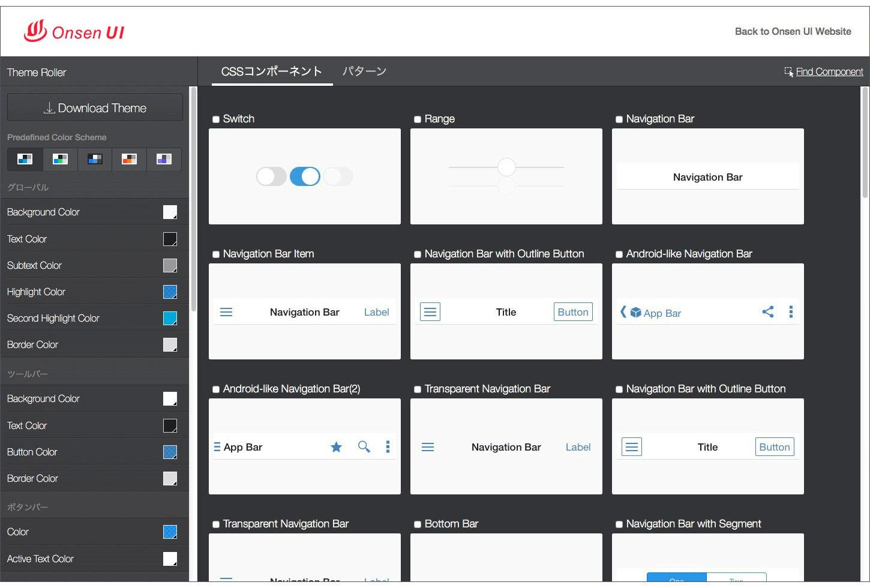Check the Range component checkbox
Viewport: 870px width, 588px height.
click(x=418, y=119)
